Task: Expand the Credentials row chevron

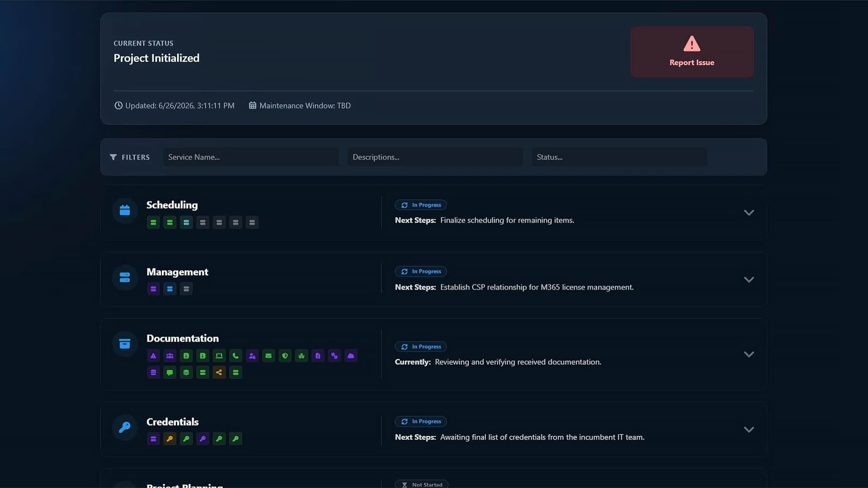Action: (x=749, y=430)
